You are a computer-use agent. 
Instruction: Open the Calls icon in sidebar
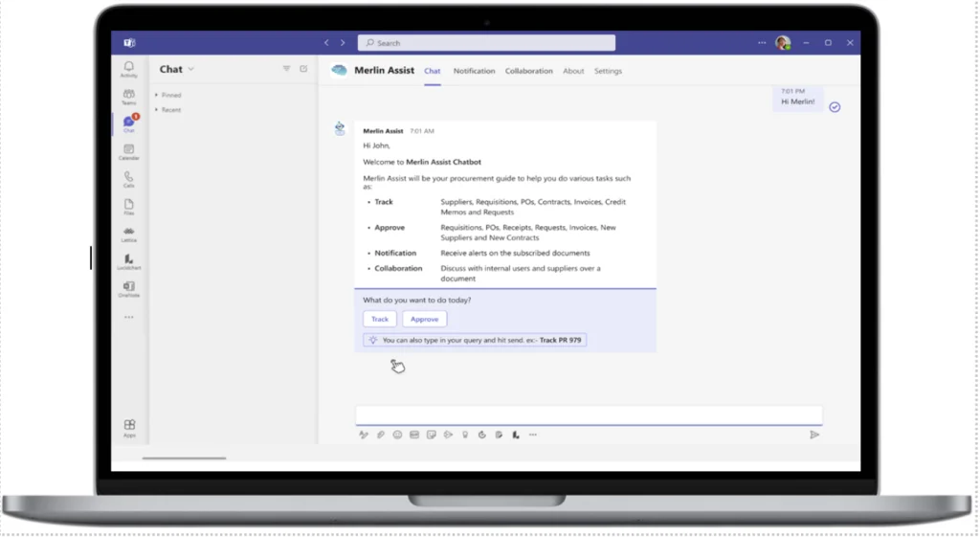point(128,179)
